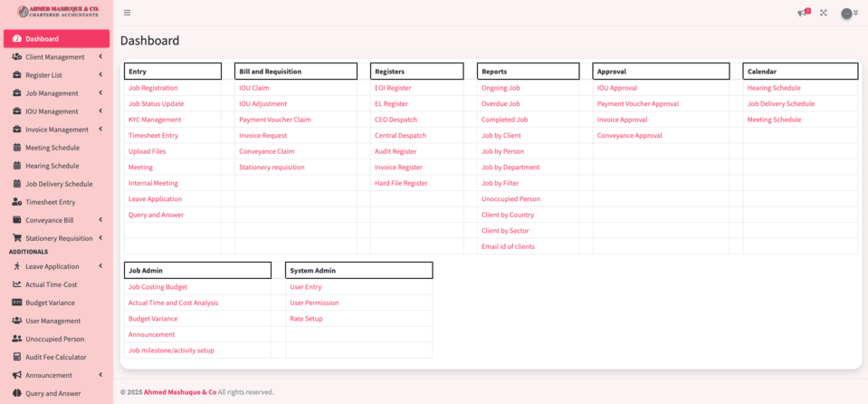Image resolution: width=868 pixels, height=404 pixels.
Task: Open the Job Costing Budget link
Action: click(157, 287)
